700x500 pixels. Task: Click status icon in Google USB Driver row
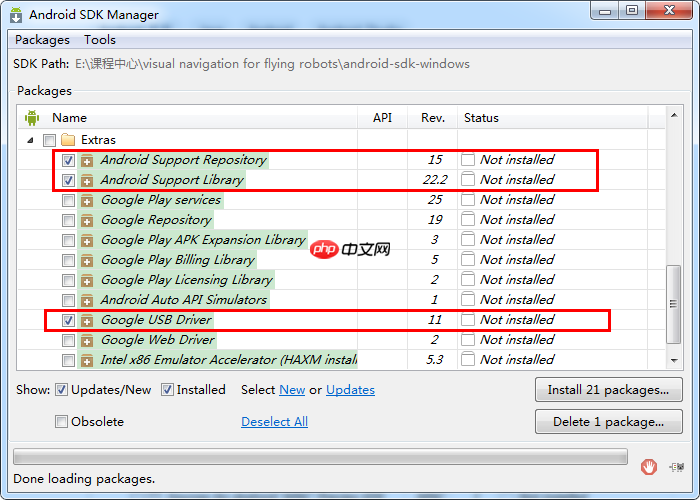467,320
